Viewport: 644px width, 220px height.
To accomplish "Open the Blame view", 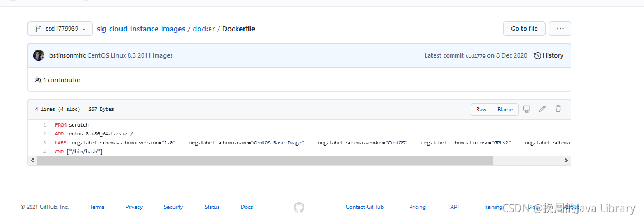I will tap(505, 109).
